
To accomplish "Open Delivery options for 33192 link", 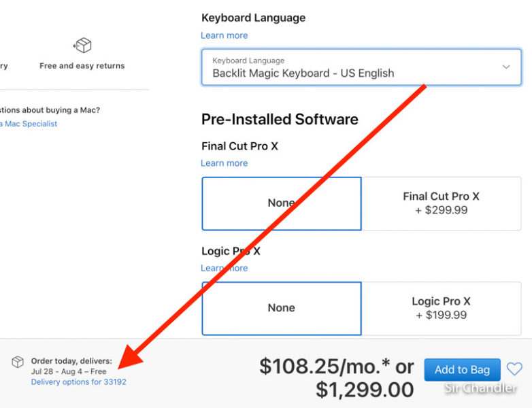I will (78, 382).
